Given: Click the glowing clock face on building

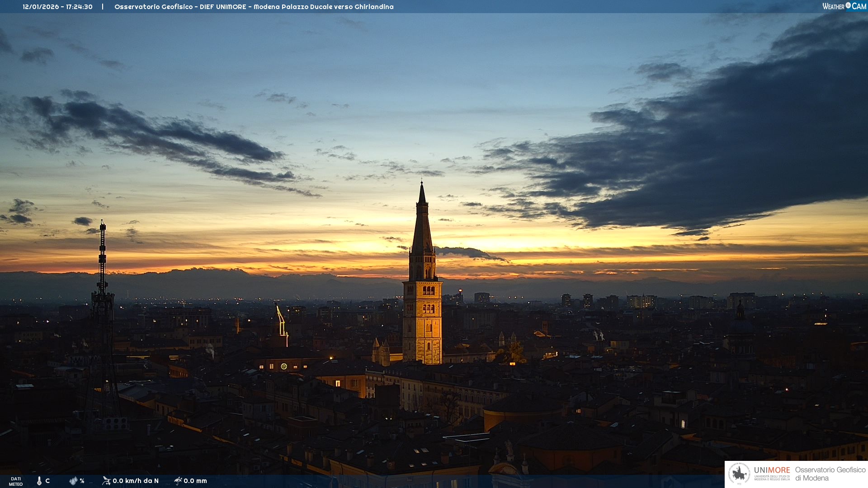Looking at the screenshot, I should (284, 366).
